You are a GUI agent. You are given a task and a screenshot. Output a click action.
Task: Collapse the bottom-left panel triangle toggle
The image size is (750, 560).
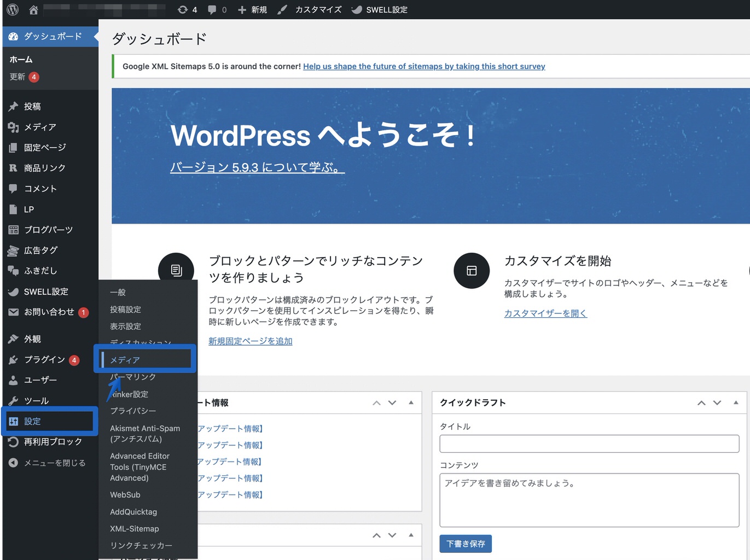point(411,535)
